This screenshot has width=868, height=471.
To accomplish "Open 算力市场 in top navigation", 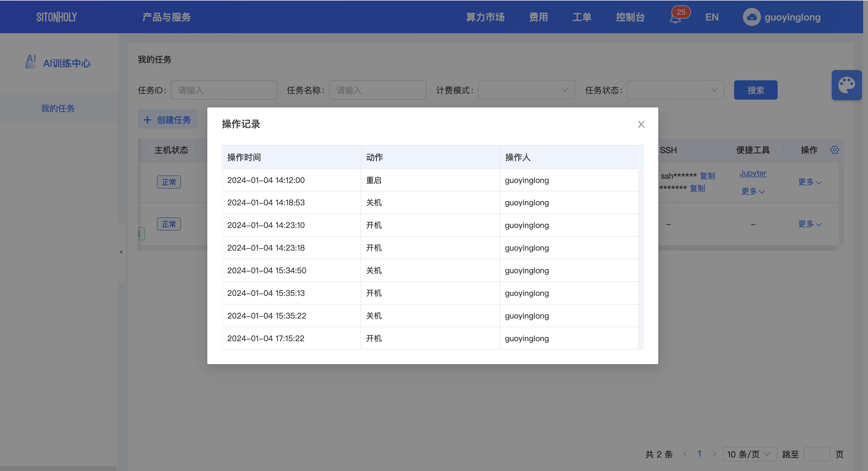I will pos(485,17).
